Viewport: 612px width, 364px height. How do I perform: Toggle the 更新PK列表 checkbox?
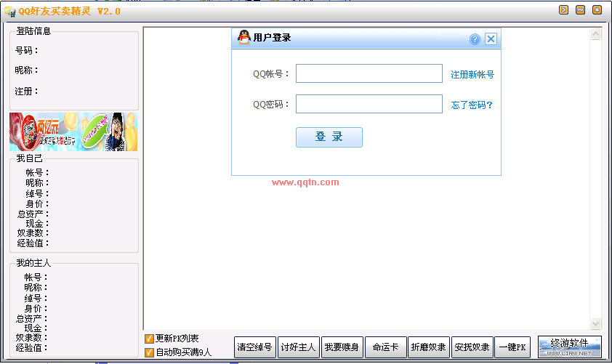pyautogui.click(x=149, y=339)
